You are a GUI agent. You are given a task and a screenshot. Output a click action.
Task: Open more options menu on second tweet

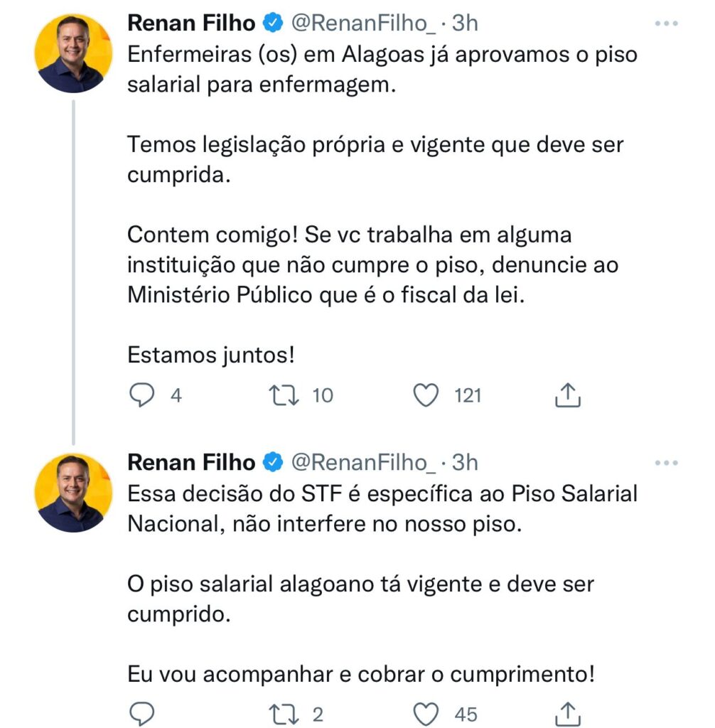[666, 463]
